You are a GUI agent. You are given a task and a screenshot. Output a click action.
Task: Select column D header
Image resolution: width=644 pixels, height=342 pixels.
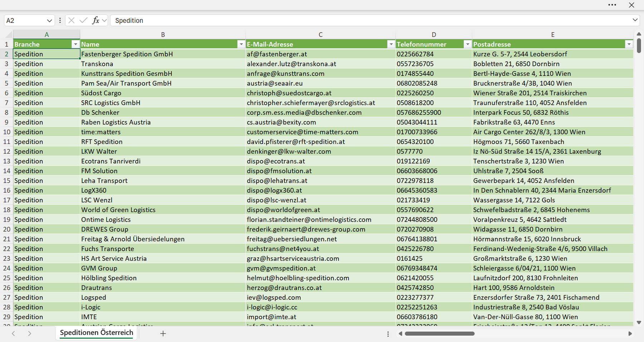click(x=434, y=34)
